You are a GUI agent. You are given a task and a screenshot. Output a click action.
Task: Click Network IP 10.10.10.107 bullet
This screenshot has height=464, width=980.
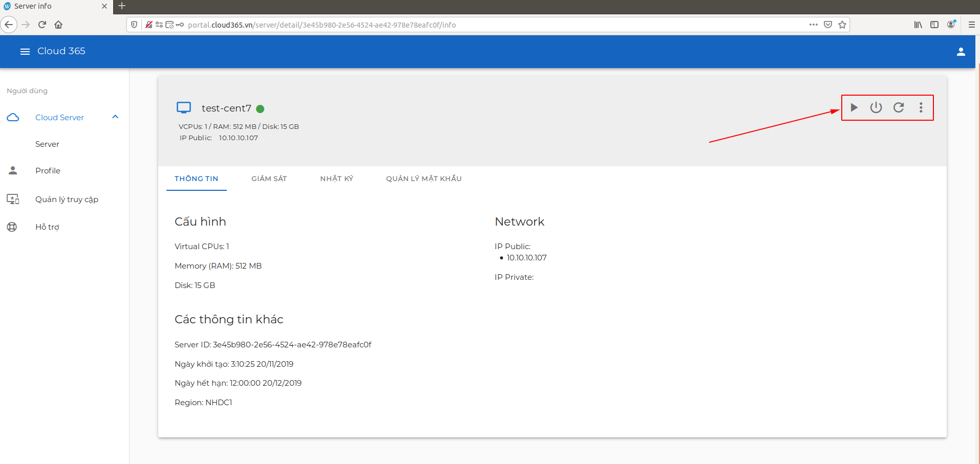click(526, 258)
